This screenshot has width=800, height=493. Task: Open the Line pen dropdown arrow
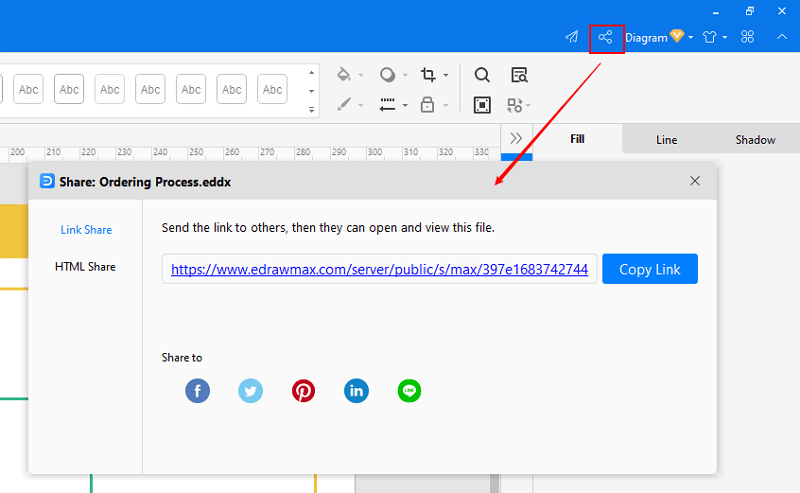[361, 106]
